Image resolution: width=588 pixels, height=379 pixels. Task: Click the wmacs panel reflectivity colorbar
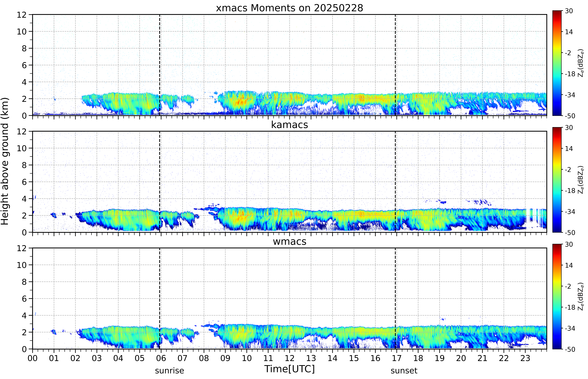click(x=557, y=297)
